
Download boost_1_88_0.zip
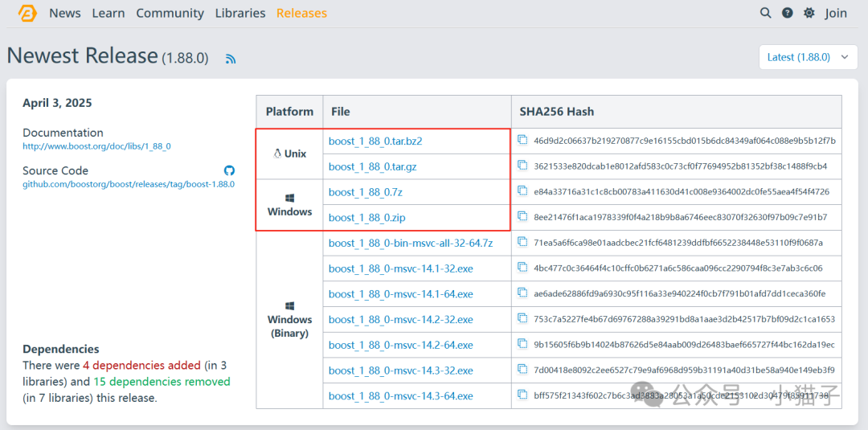367,218
